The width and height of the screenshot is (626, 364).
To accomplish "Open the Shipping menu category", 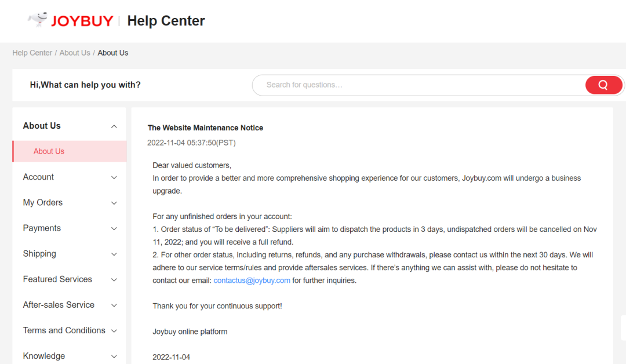I will tap(39, 253).
